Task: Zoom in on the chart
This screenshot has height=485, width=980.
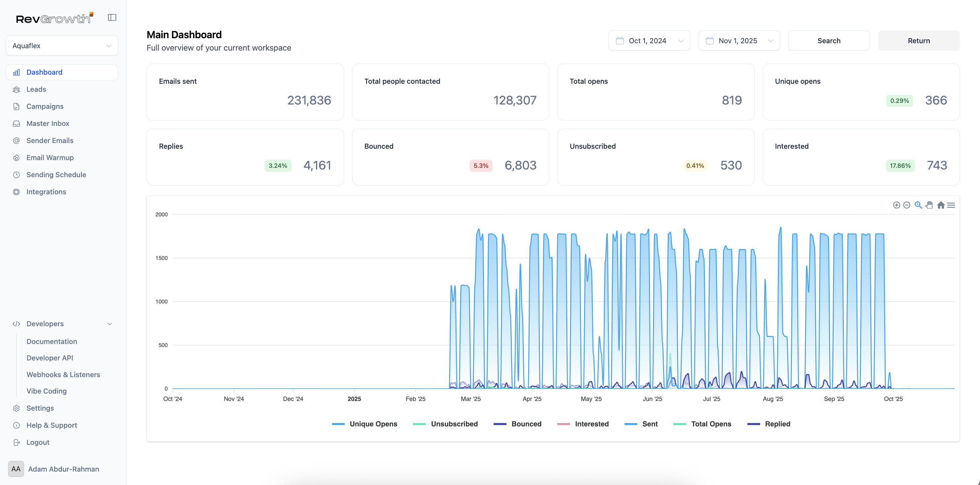Action: click(x=896, y=205)
